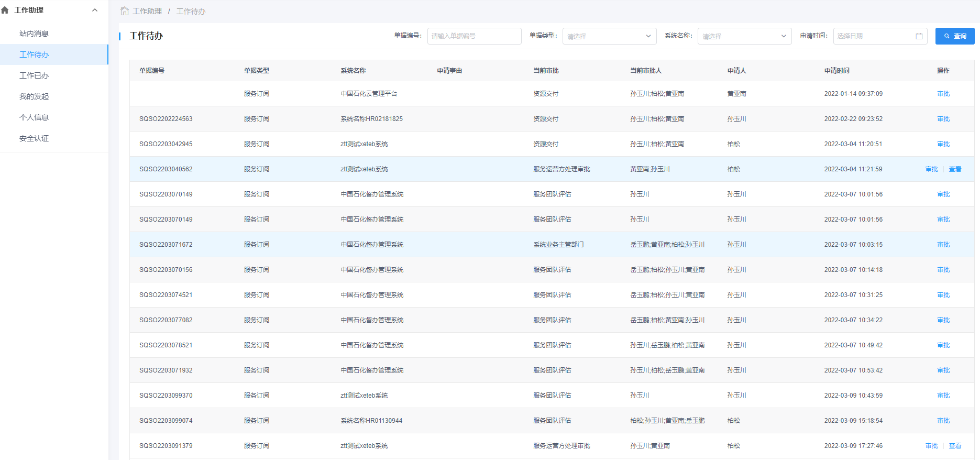Screen dimensions: 980x460
Task: Click the 申请人 column header
Action: click(736, 71)
